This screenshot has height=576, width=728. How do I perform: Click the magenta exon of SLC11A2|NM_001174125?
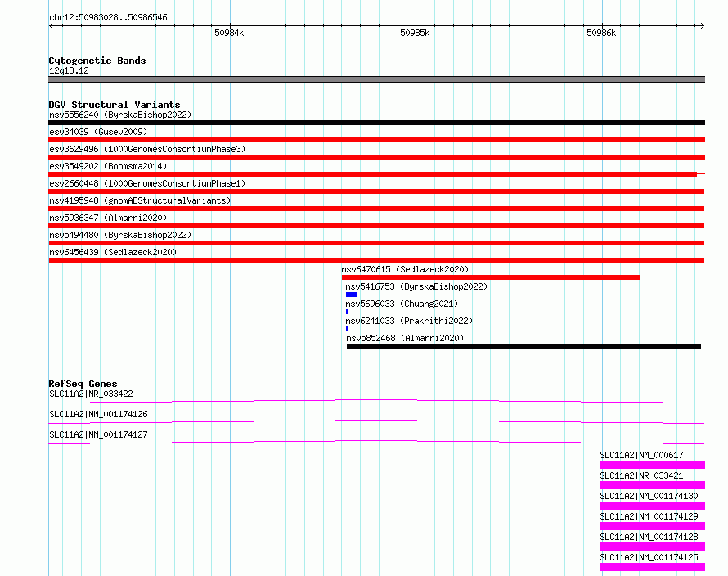tap(652, 567)
